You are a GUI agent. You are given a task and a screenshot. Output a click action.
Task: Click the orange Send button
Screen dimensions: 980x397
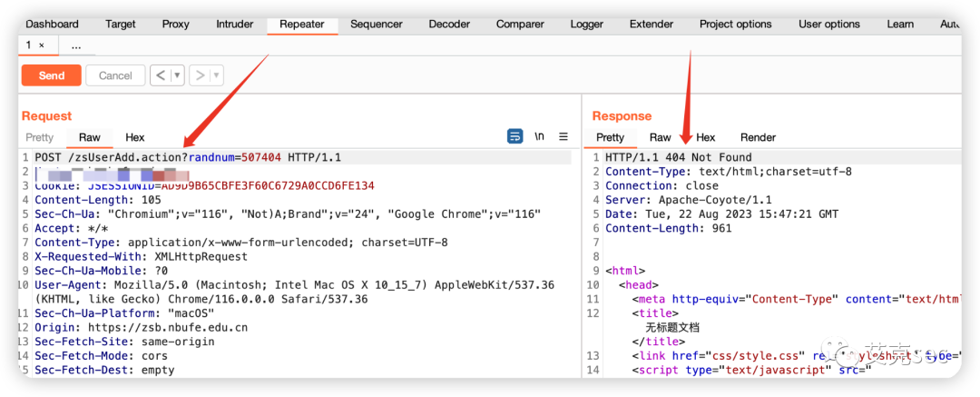[51, 75]
